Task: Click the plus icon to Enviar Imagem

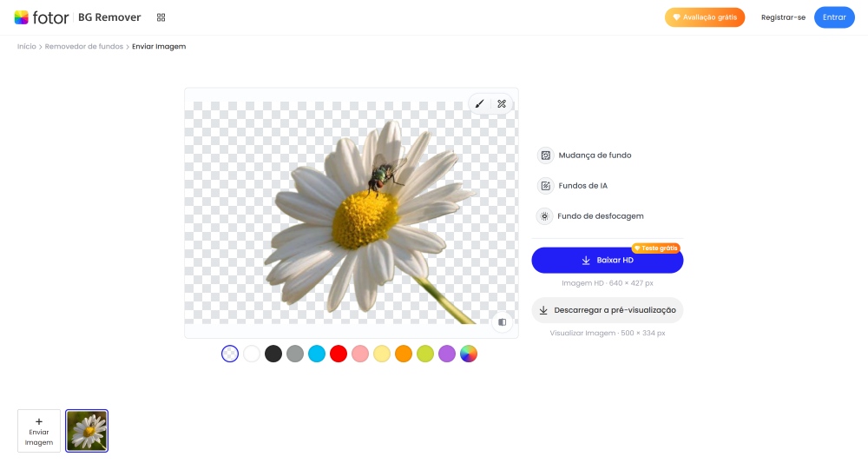Action: [39, 421]
